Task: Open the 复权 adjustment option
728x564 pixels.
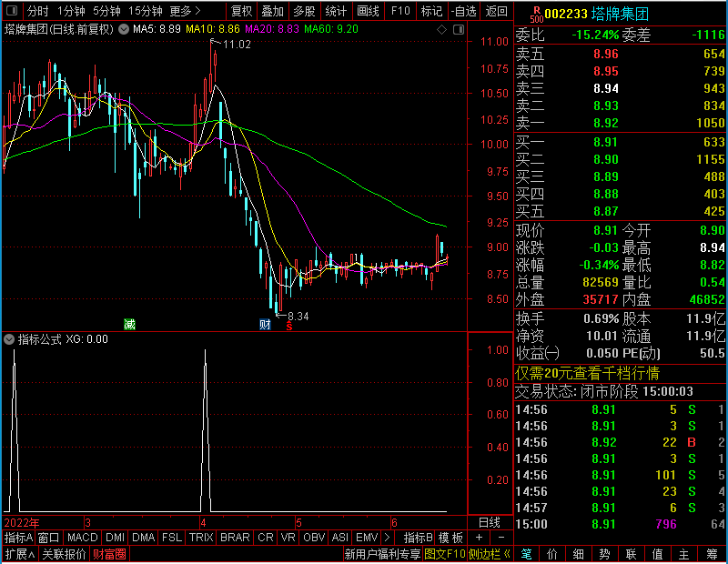Action: pos(241,11)
